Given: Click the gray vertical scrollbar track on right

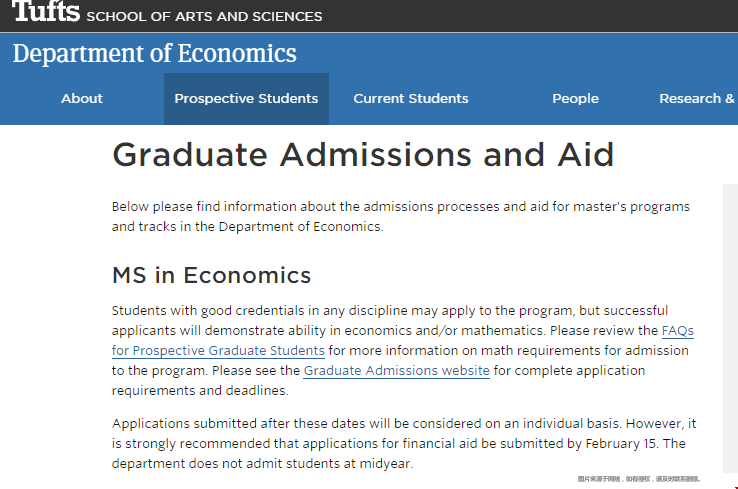Looking at the screenshot, I should tap(730, 329).
